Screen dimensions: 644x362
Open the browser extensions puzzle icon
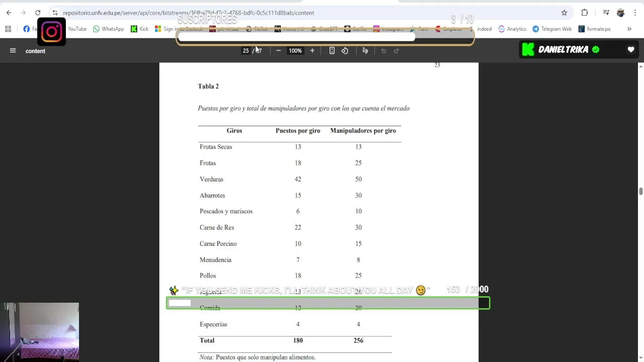click(x=585, y=13)
